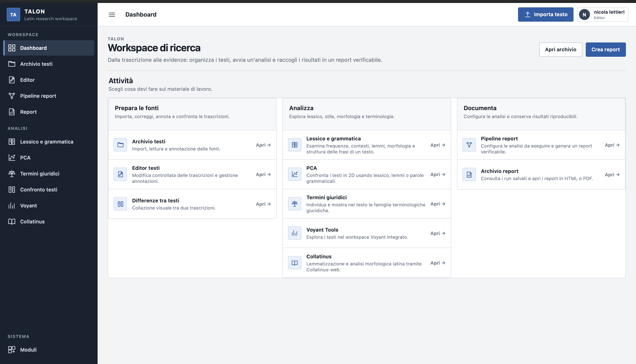Click the Differenze tra testi title

155,200
